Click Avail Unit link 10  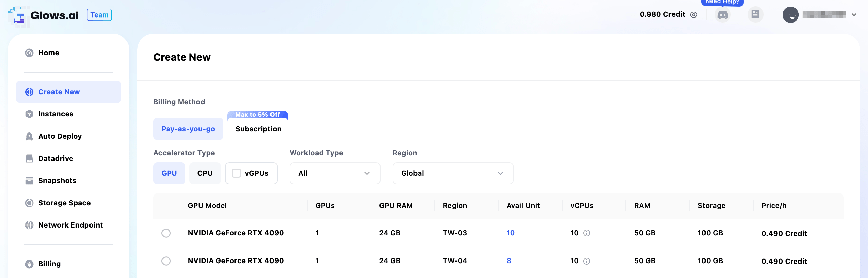coord(510,233)
